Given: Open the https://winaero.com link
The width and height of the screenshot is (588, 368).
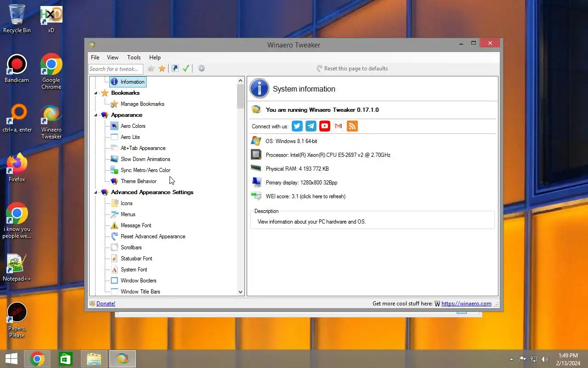Looking at the screenshot, I should coord(466,304).
